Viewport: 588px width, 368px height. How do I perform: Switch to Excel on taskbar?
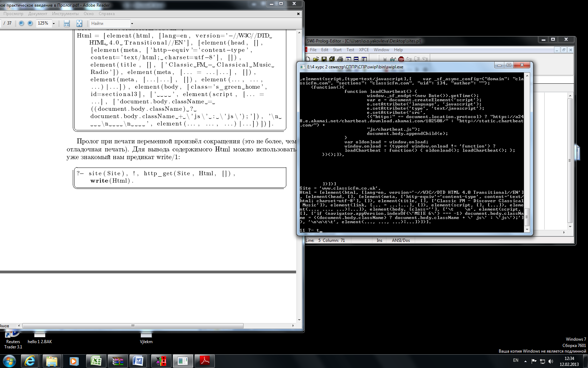click(96, 361)
